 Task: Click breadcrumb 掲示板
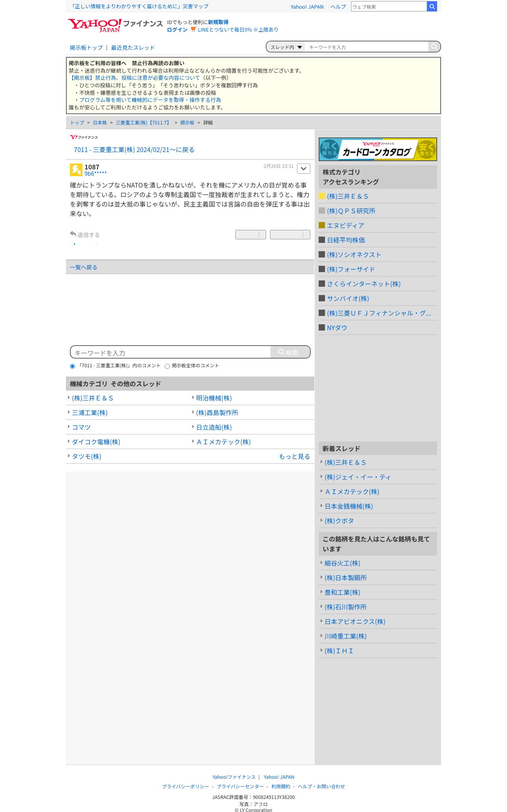point(187,123)
